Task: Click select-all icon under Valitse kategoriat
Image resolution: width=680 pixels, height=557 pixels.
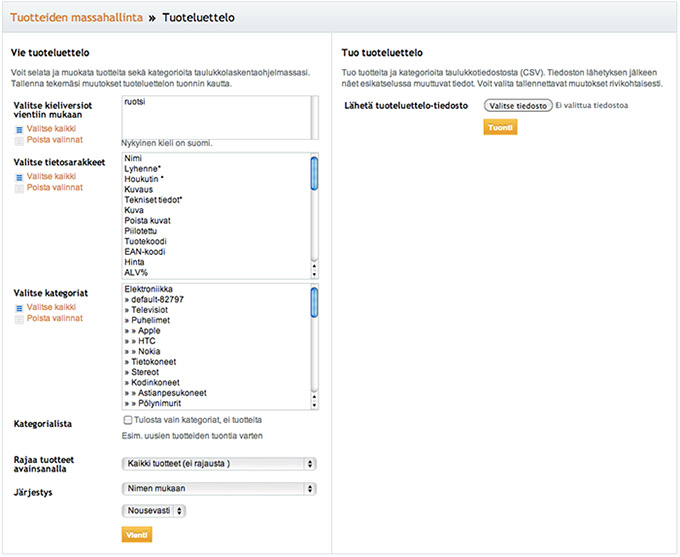Action: pos(20,308)
